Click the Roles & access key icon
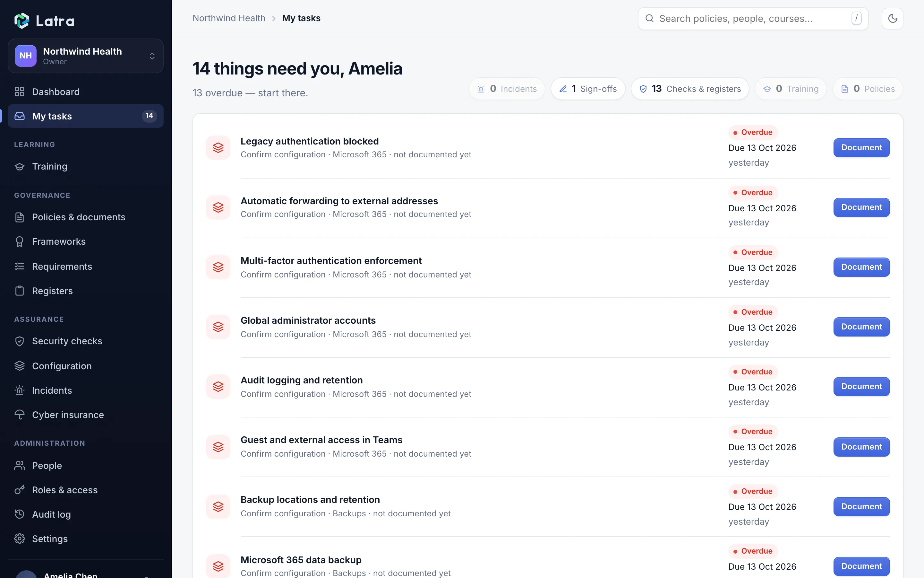The height and width of the screenshot is (578, 924). click(20, 490)
